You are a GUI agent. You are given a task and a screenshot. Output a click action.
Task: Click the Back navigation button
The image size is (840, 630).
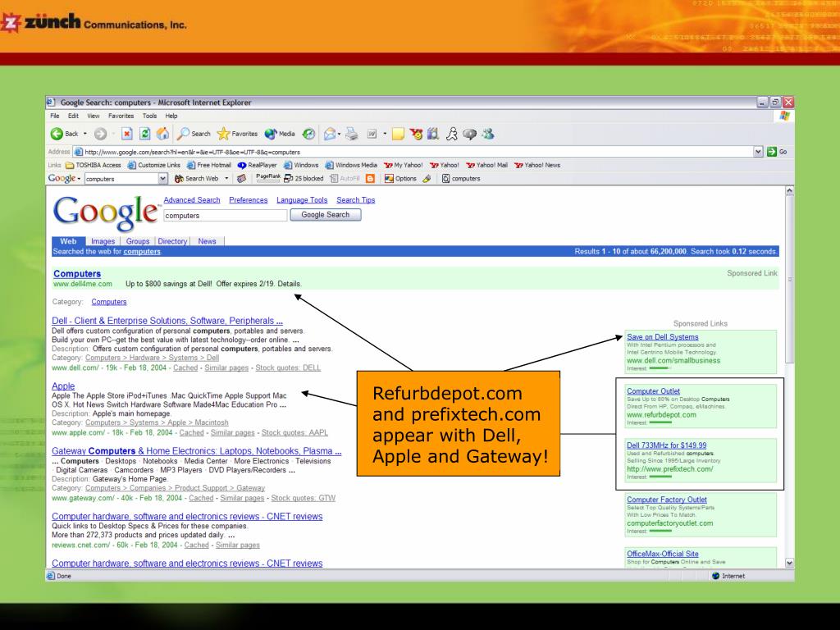pos(64,134)
